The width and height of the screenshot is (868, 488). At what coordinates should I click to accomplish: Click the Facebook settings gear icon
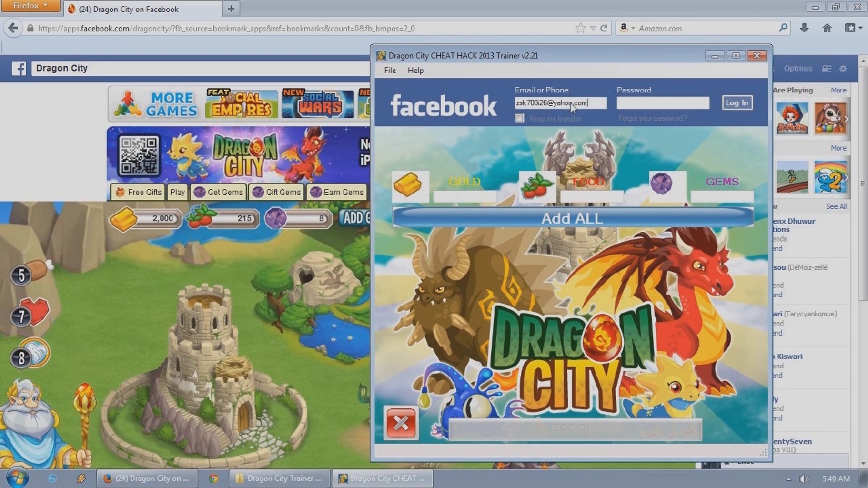coord(843,69)
